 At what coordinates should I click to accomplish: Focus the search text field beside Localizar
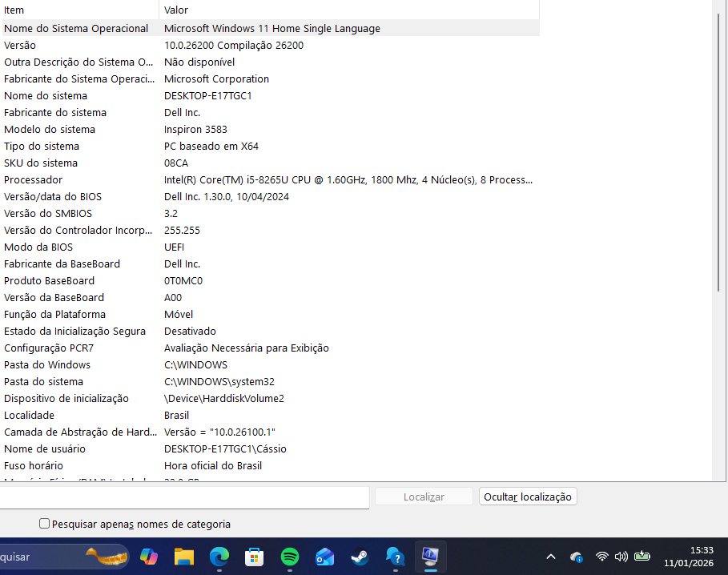(x=184, y=497)
